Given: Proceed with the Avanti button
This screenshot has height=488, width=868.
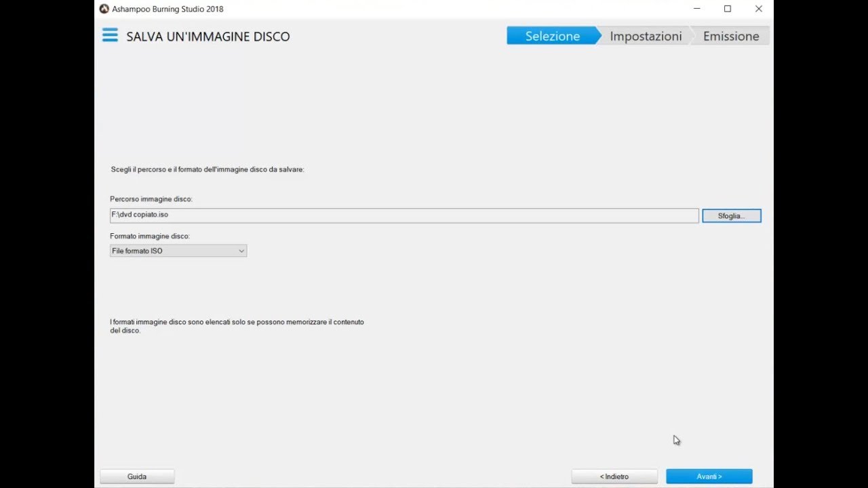Looking at the screenshot, I should [x=709, y=476].
